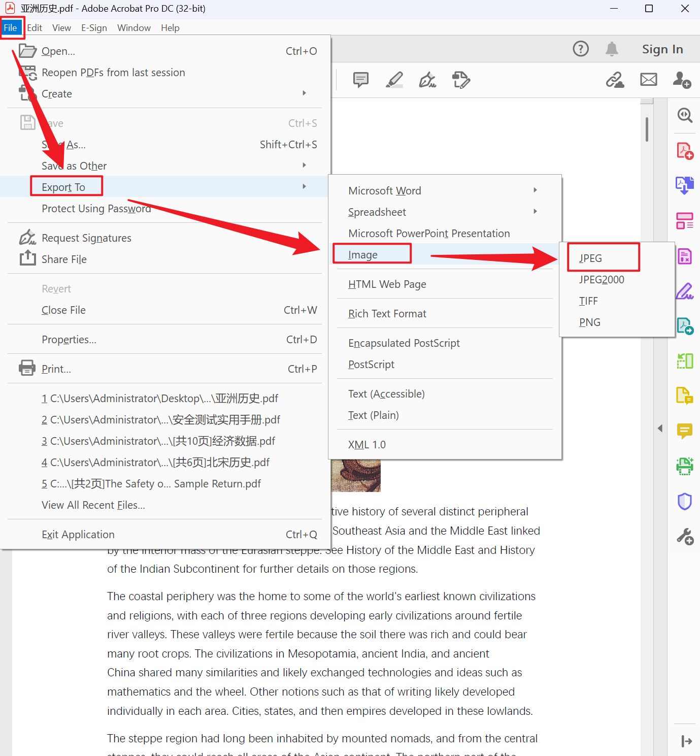The image size is (700, 756).
Task: Choose Close File
Action: 165,310
